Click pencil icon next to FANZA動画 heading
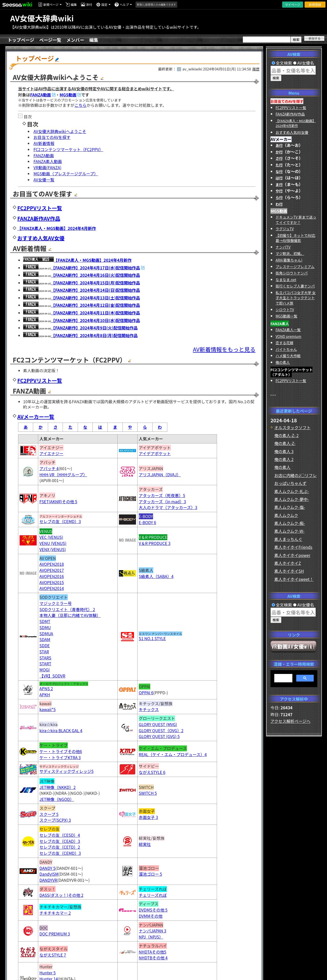This screenshot has height=980, width=327. coord(49,392)
